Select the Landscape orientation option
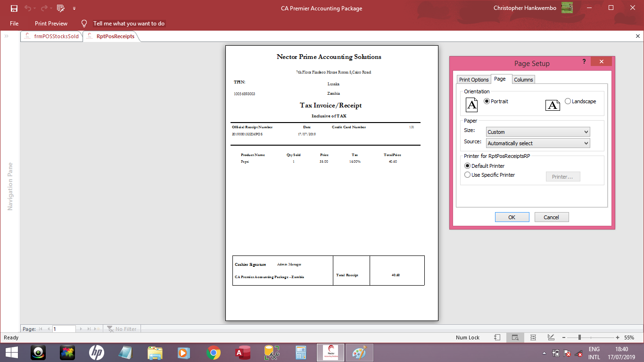The height and width of the screenshot is (362, 644). point(568,101)
